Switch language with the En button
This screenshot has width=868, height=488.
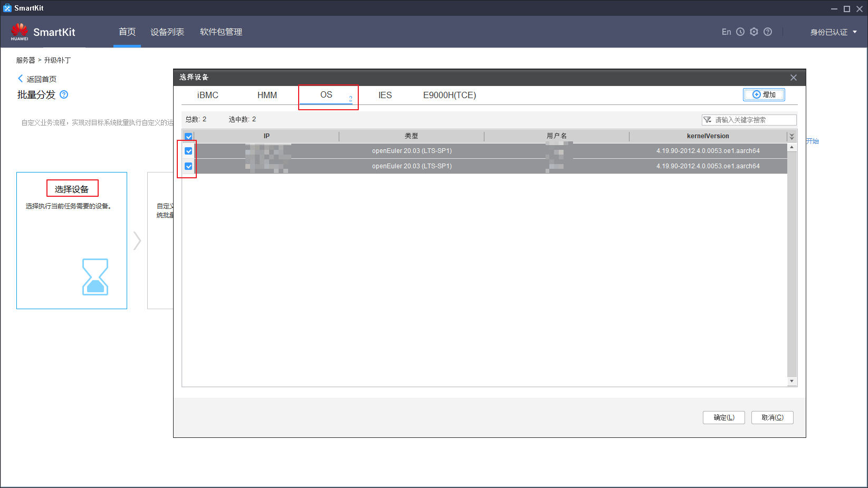[726, 32]
